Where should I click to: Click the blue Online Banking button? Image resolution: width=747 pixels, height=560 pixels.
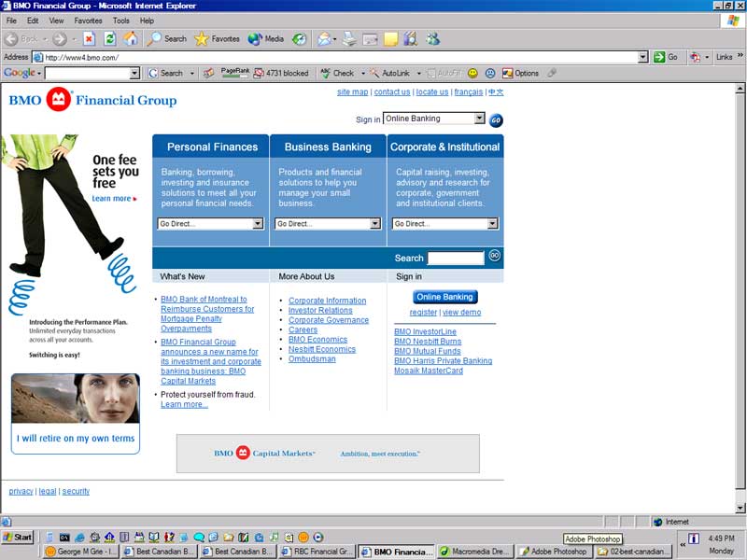(444, 297)
